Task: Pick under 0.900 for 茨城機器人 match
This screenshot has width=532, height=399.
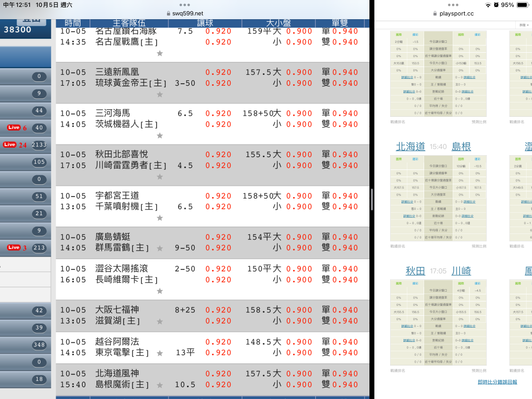Action: (299, 124)
